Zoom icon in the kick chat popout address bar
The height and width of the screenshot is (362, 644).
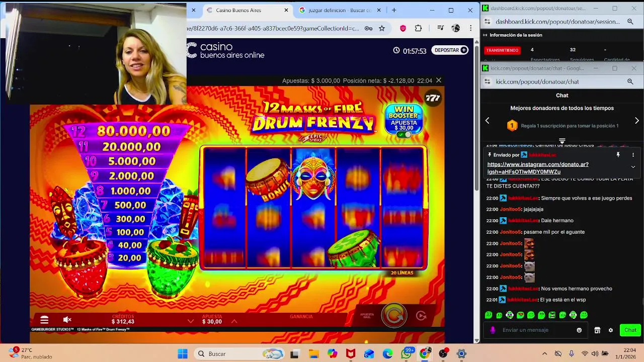pos(630,81)
